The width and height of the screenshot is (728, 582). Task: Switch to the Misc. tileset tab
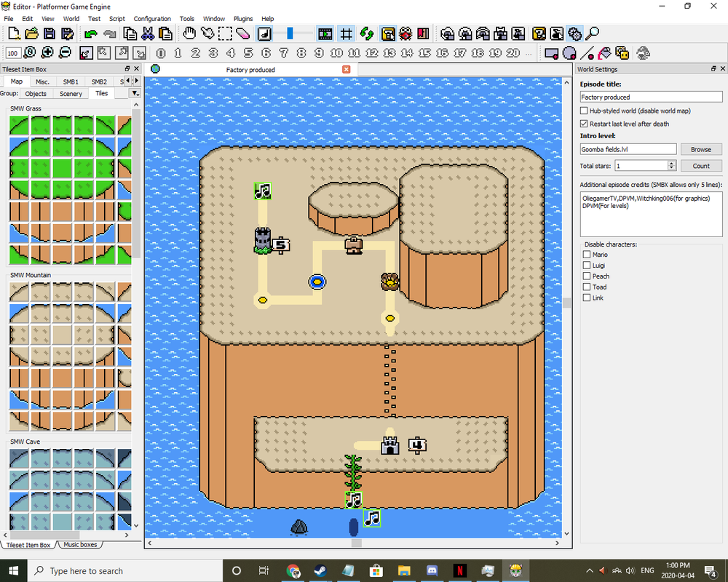pos(42,81)
